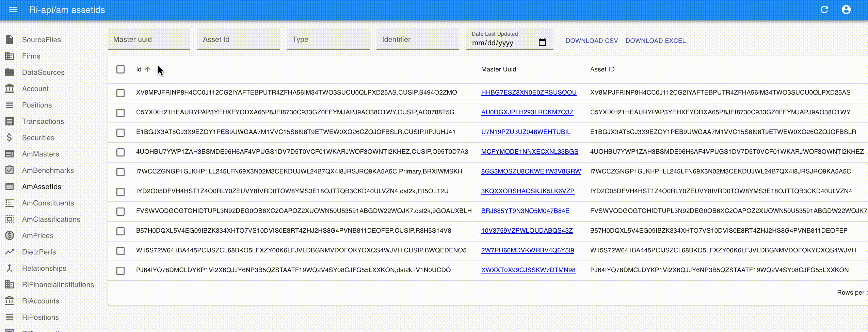The width and height of the screenshot is (868, 332).
Task: Open master uuid link AU0DGXJPLH293LROKM7Q3Z
Action: click(x=527, y=112)
